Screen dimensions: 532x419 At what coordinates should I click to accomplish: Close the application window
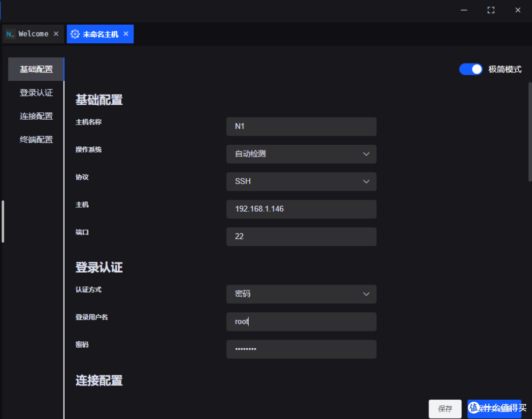[x=518, y=10]
